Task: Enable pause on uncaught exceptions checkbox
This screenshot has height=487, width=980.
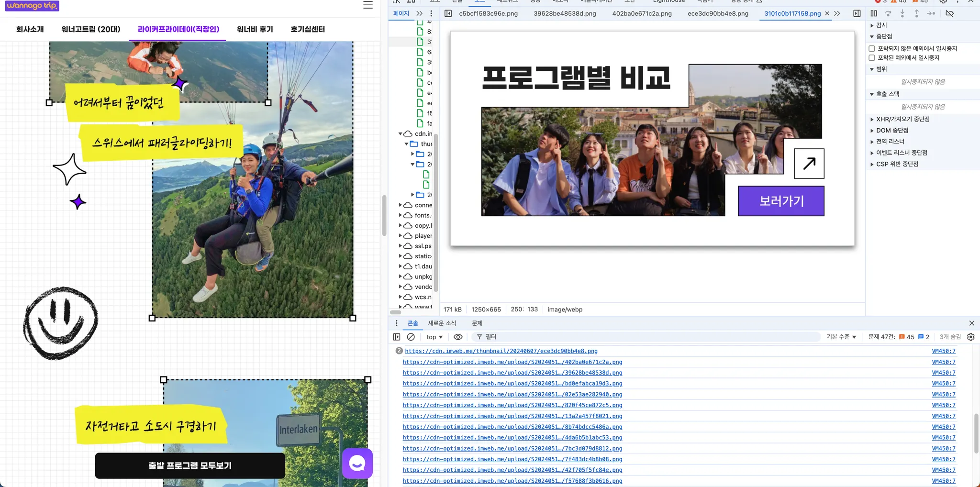Action: pyautogui.click(x=872, y=48)
